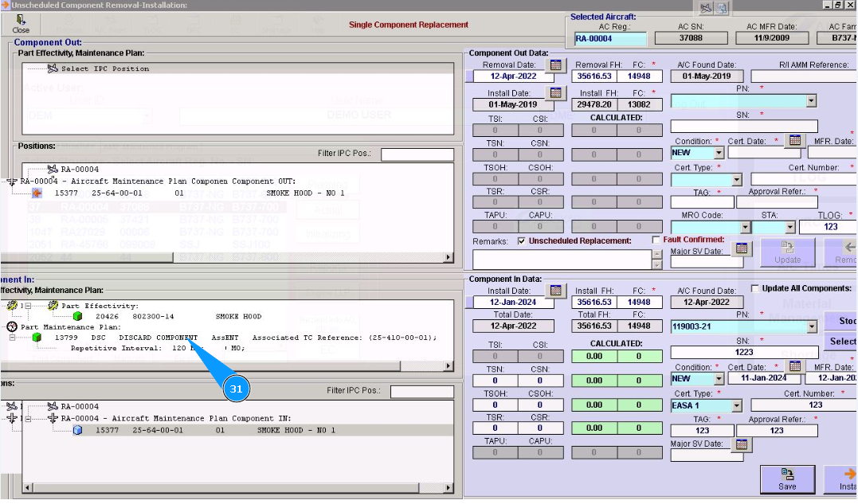
Task: Collapse Aircraft Maintenance Plan Component IN node
Action: coord(27,419)
